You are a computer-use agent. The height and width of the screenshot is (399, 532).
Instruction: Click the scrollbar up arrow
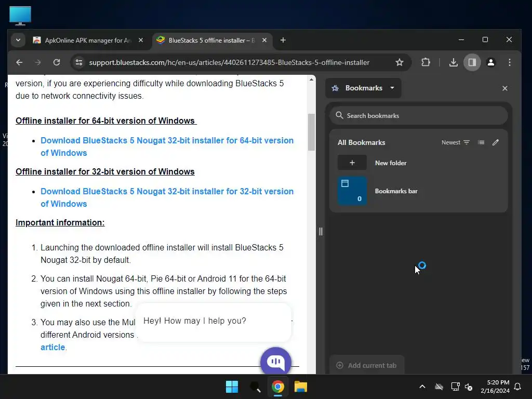tap(311, 79)
